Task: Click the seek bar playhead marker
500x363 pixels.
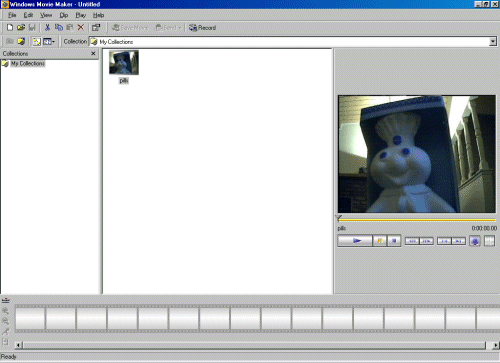Action: tap(339, 219)
